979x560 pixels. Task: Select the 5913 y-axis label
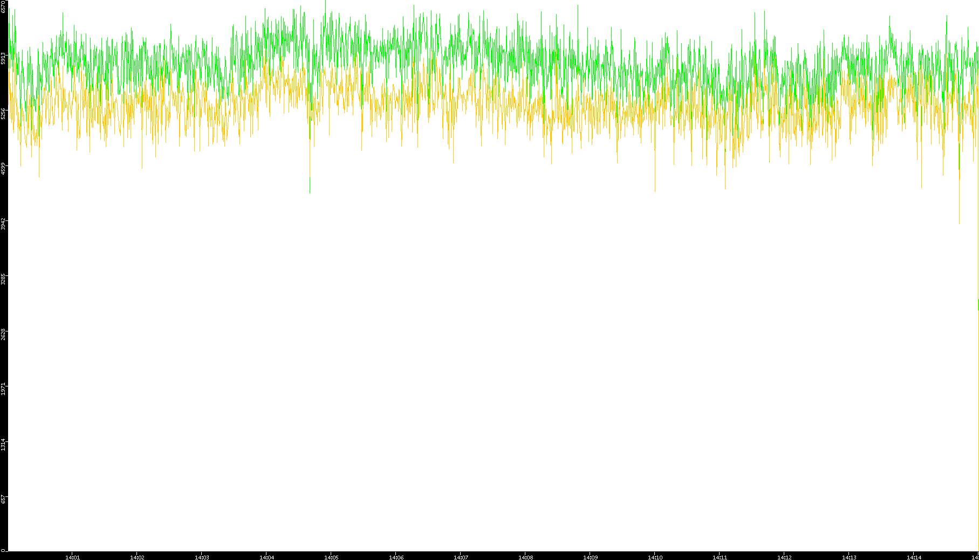coord(3,58)
